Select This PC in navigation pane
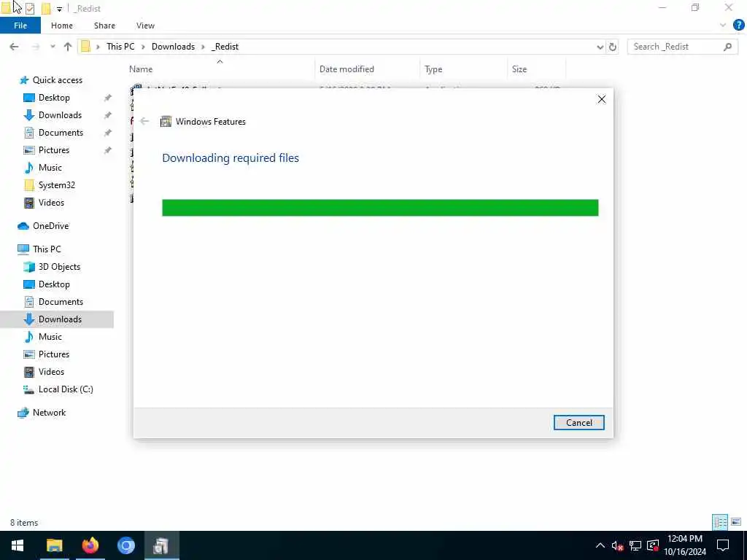Screen dimensions: 747x560 (46, 249)
